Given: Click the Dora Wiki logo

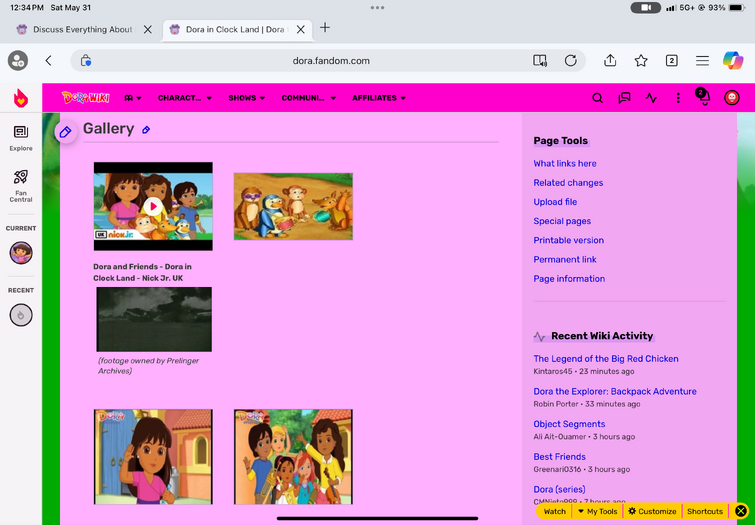Looking at the screenshot, I should (x=86, y=98).
